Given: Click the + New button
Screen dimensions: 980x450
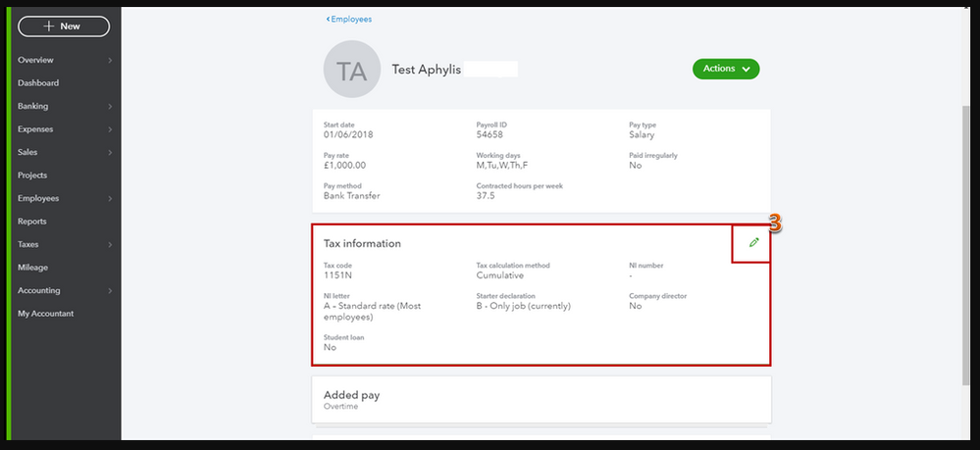Looking at the screenshot, I should [x=64, y=26].
